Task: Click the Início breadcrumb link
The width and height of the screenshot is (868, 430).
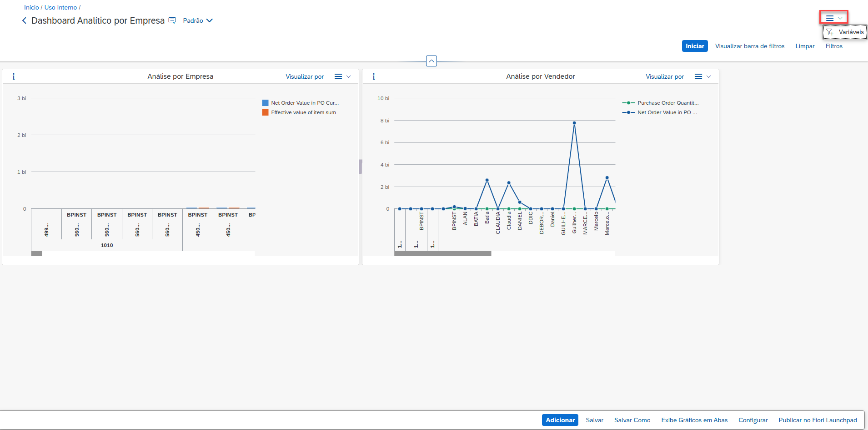Action: pos(31,7)
